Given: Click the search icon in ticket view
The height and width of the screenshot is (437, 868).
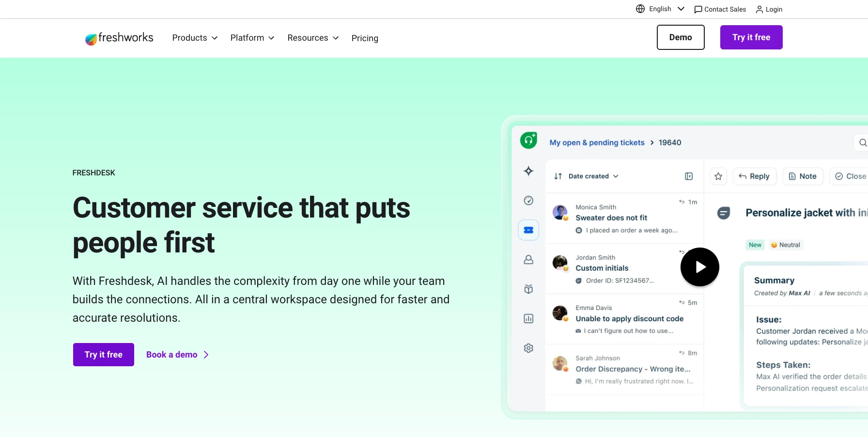Looking at the screenshot, I should [x=863, y=142].
